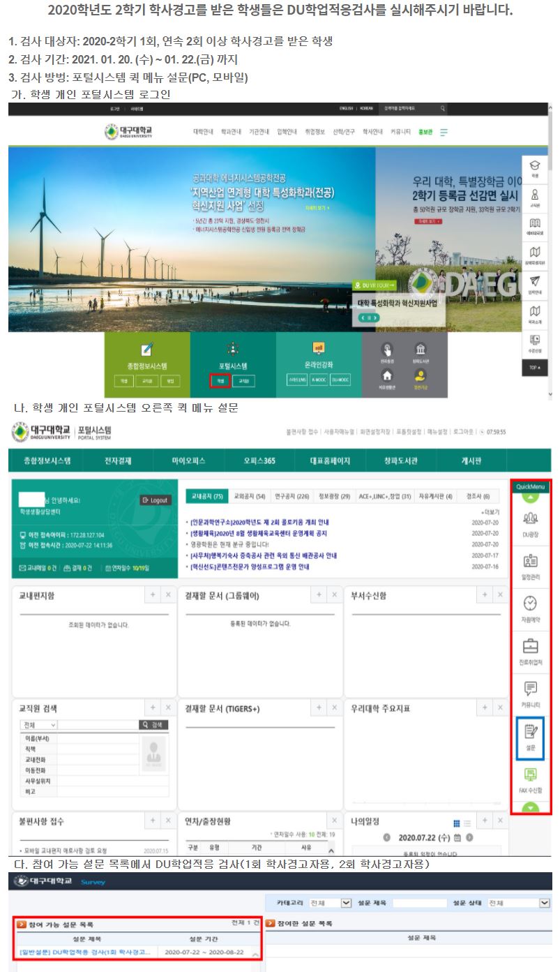Open the 설문 survey quick menu icon
Viewport: 560px width, 972px height.
pyautogui.click(x=530, y=736)
